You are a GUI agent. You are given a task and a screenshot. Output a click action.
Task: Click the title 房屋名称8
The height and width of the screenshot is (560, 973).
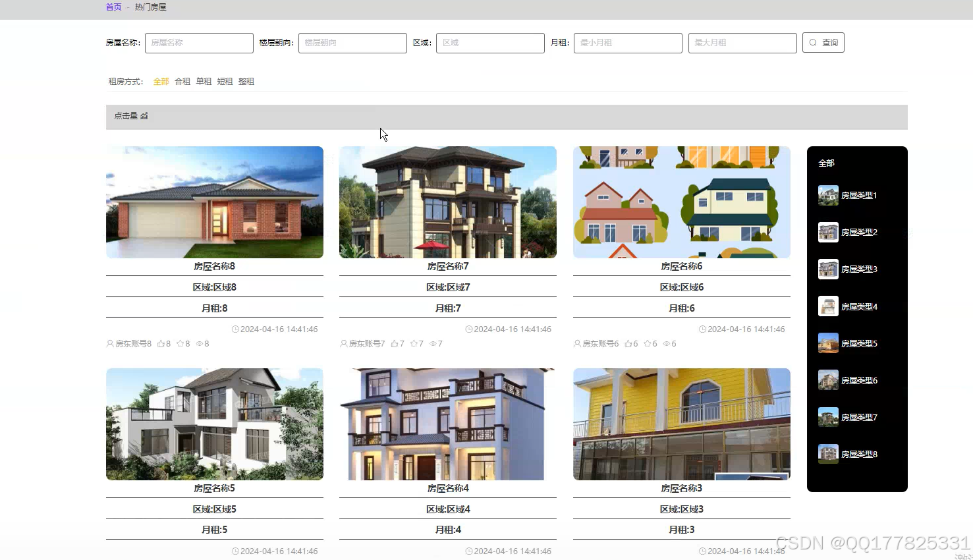click(x=215, y=267)
